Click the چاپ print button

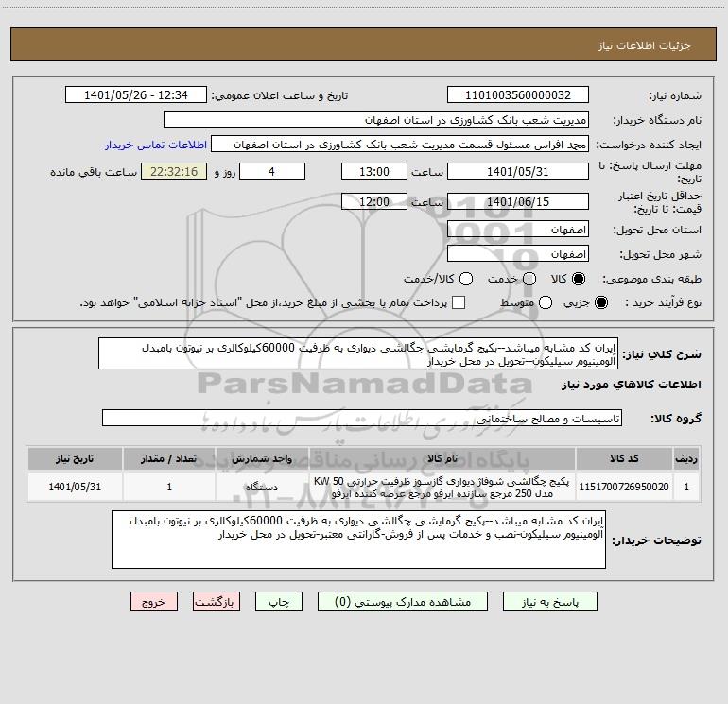279,602
